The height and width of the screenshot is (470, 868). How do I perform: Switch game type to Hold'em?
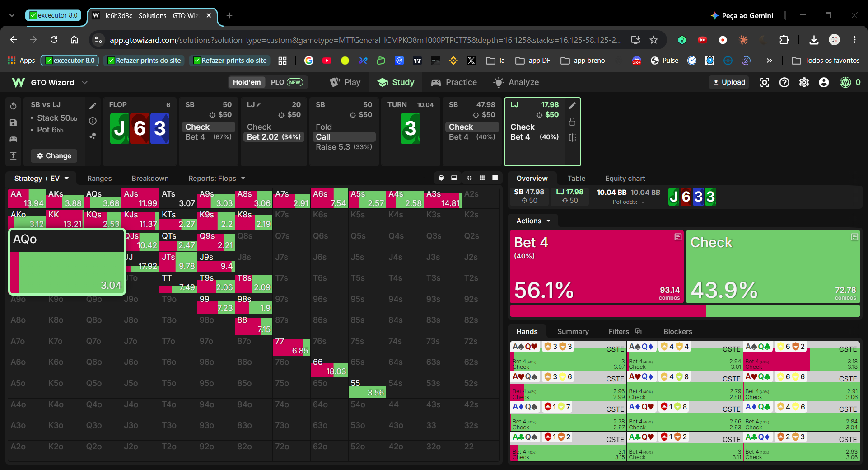click(x=247, y=82)
